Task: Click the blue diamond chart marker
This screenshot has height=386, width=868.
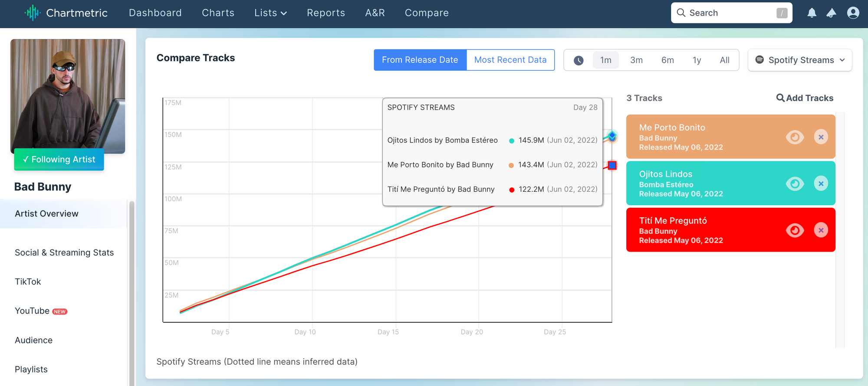Action: (x=612, y=136)
